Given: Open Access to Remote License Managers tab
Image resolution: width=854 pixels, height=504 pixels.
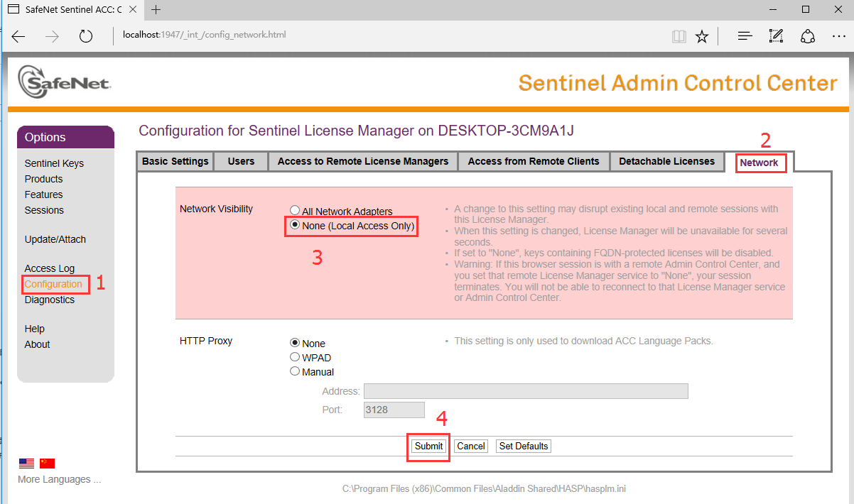Looking at the screenshot, I should 362,161.
